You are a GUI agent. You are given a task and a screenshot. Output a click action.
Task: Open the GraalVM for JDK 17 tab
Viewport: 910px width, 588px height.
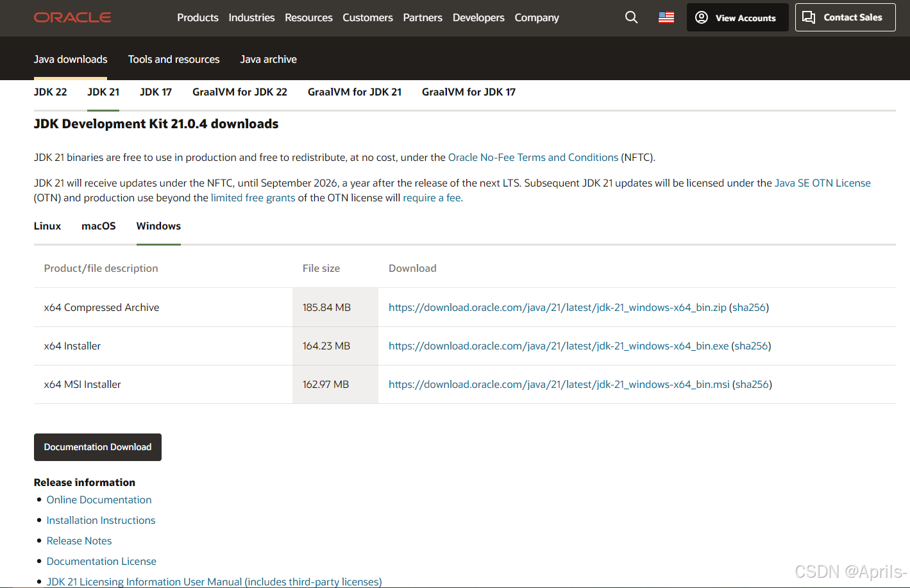469,92
